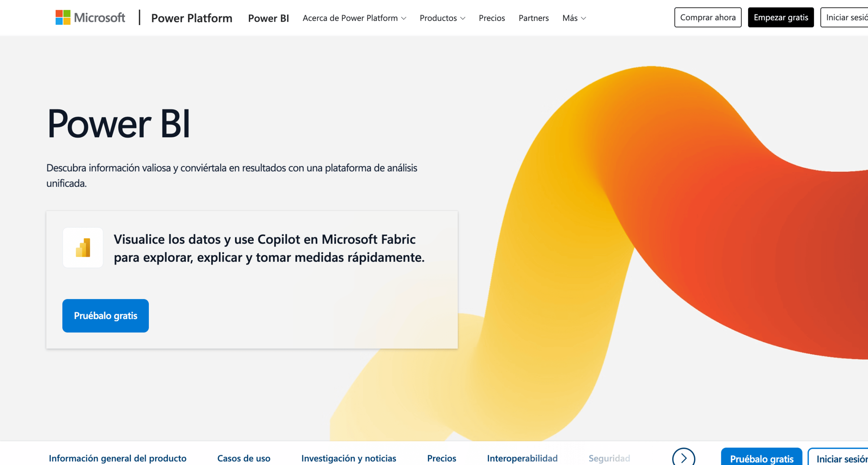The width and height of the screenshot is (868, 465).
Task: Click the Power BI product icon in card
Action: click(x=83, y=248)
